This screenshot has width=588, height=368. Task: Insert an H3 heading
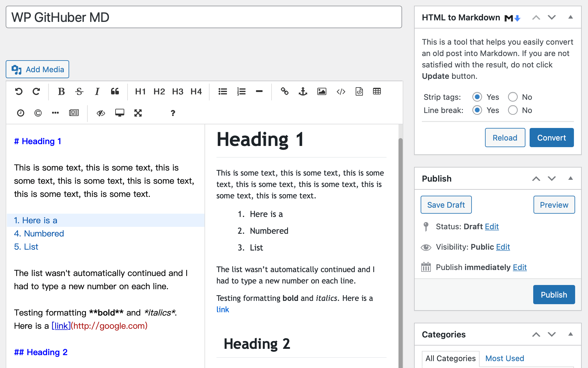(178, 91)
